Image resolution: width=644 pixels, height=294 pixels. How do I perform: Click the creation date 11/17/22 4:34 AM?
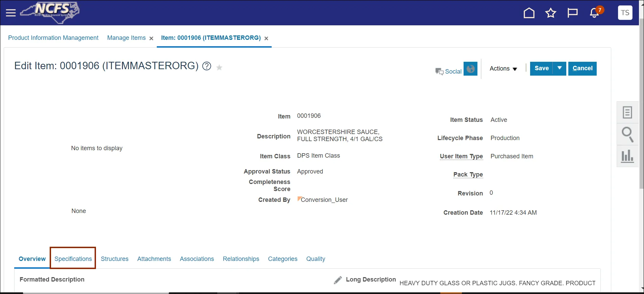pyautogui.click(x=513, y=213)
